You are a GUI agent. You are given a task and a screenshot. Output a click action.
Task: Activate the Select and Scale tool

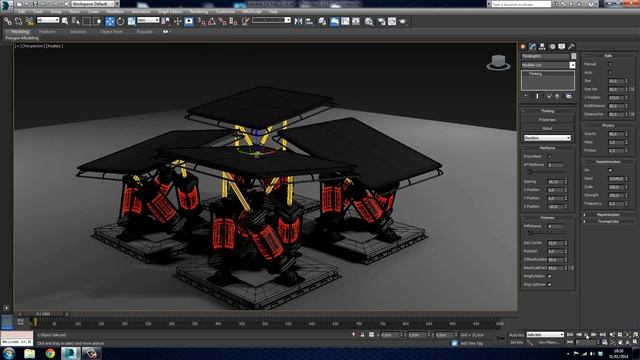131,21
